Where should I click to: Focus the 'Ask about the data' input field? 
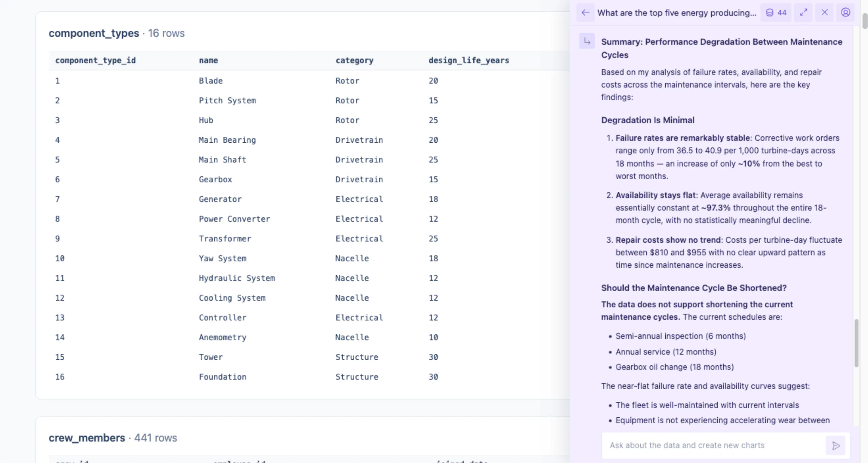pyautogui.click(x=714, y=445)
